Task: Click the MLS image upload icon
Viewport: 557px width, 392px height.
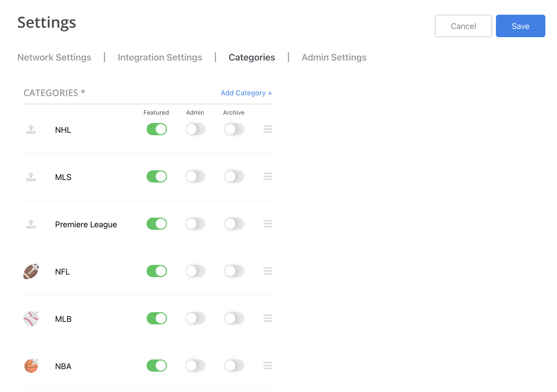Action: (x=31, y=177)
